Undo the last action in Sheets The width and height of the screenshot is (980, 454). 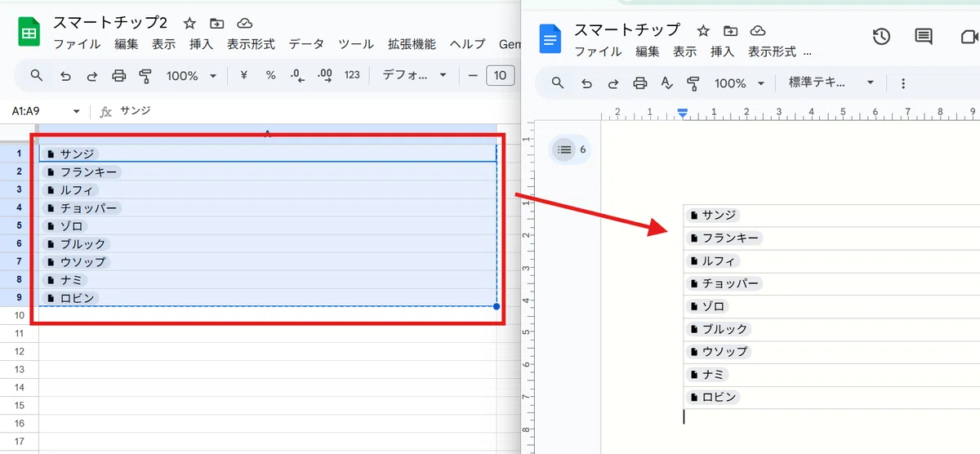tap(65, 76)
